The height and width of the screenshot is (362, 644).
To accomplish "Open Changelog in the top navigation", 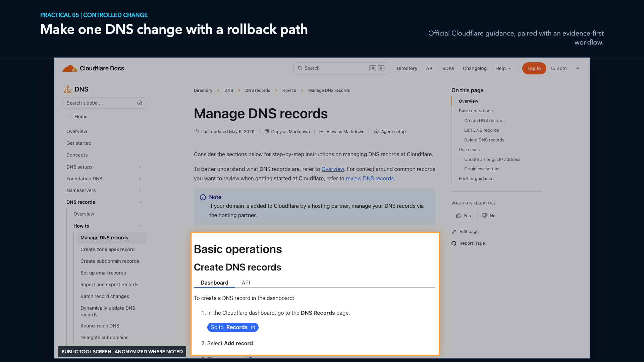I will pos(475,68).
